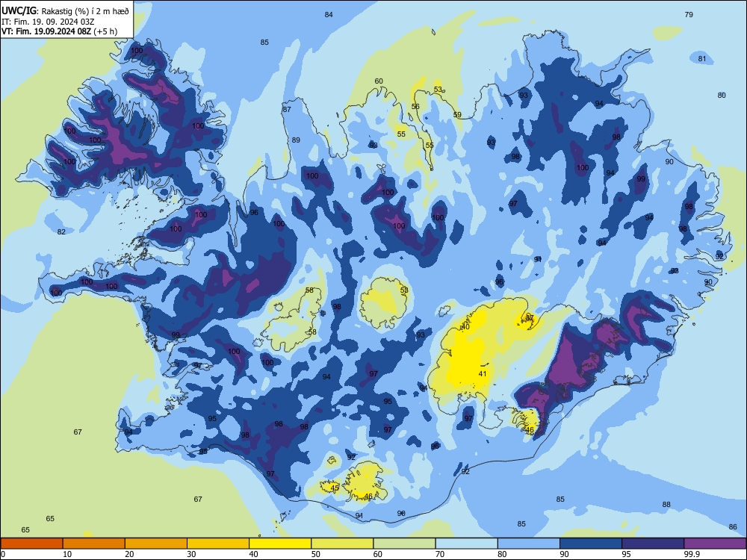
Task: Click the 0–10 dark orange legend swatch
Action: [31, 544]
